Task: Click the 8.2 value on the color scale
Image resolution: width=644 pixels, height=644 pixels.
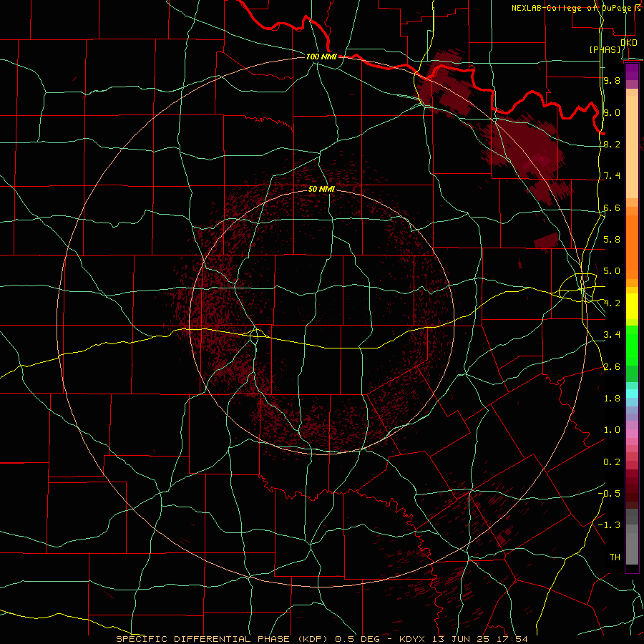Action: [612, 144]
